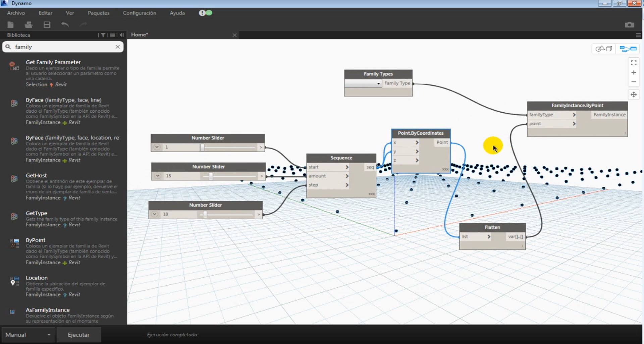644x344 pixels.
Task: Collapse the Biblioteca panel with the arrow icon
Action: click(121, 35)
